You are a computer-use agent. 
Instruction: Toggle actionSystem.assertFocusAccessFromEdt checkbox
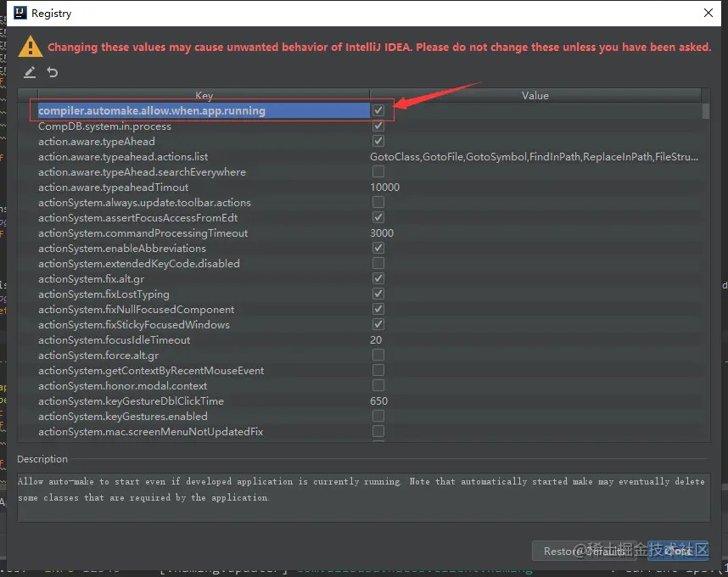(378, 218)
